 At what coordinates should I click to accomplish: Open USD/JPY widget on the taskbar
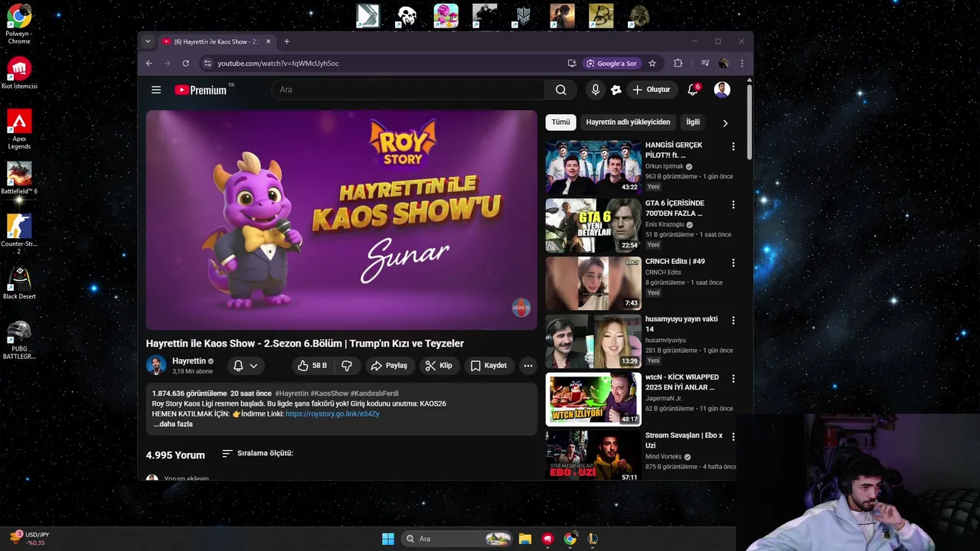pyautogui.click(x=31, y=539)
